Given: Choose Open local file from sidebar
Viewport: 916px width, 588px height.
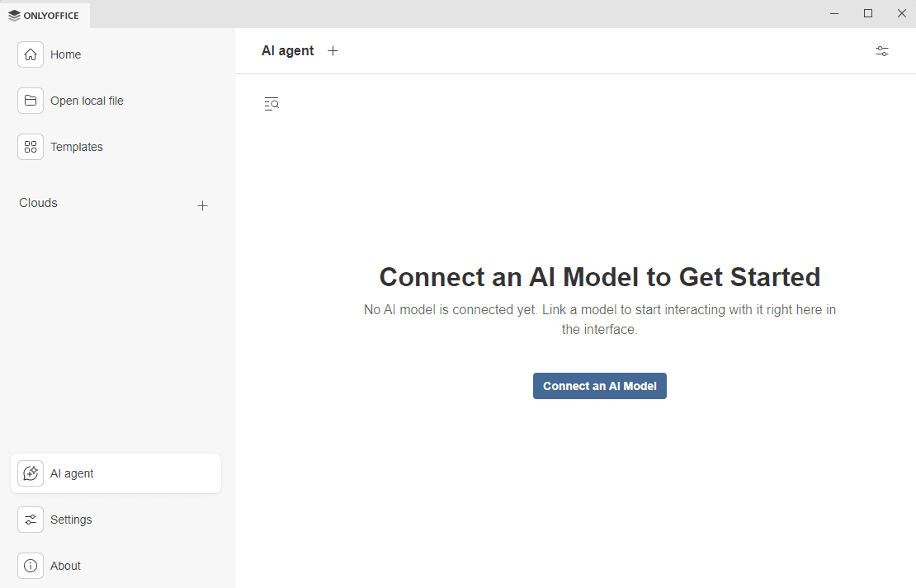Looking at the screenshot, I should tap(87, 100).
